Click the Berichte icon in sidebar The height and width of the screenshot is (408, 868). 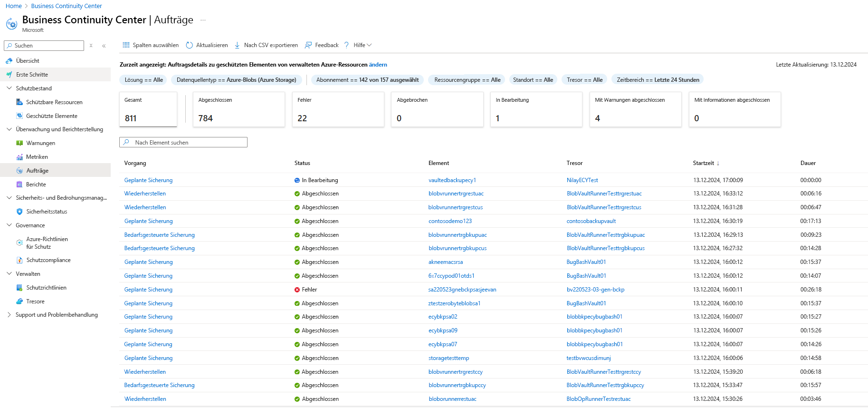pos(19,185)
